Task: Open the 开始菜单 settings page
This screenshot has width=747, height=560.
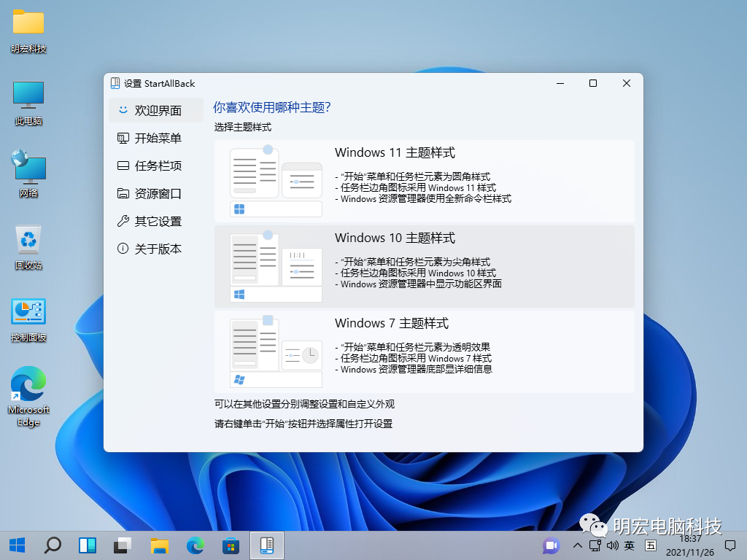Action: tap(156, 138)
